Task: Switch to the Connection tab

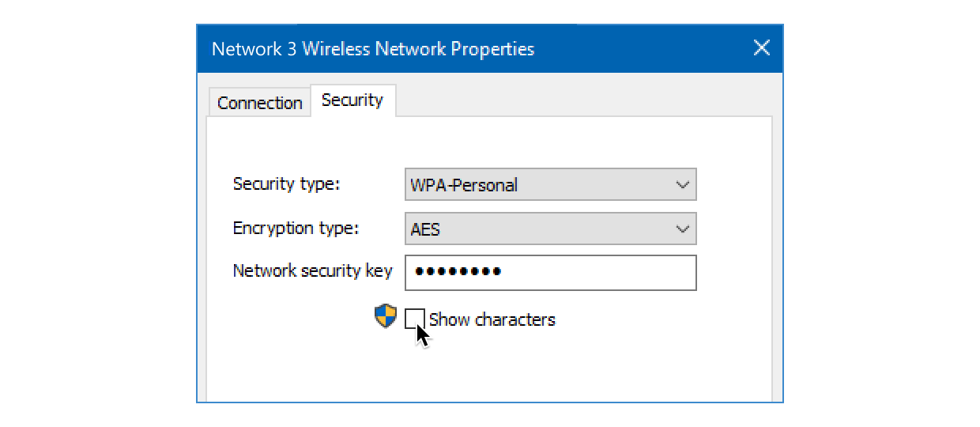Action: (x=259, y=103)
